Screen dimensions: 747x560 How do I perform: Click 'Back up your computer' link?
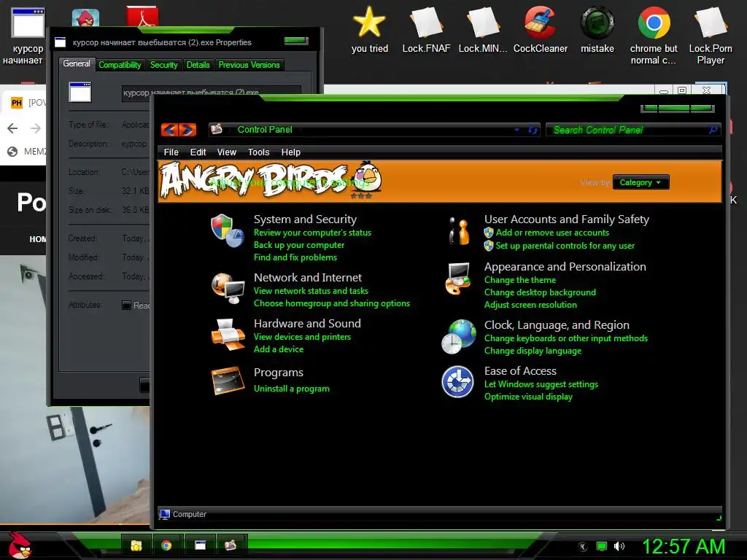[298, 245]
